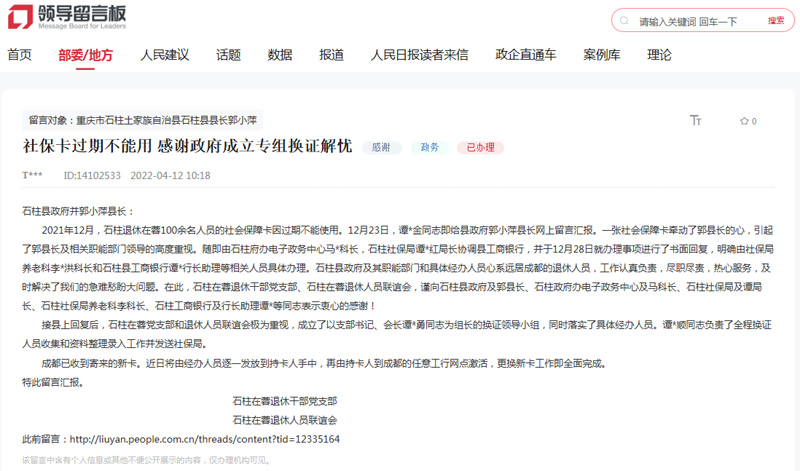Image resolution: width=800 pixels, height=471 pixels.
Task: Go to the 话题 section
Action: click(228, 55)
